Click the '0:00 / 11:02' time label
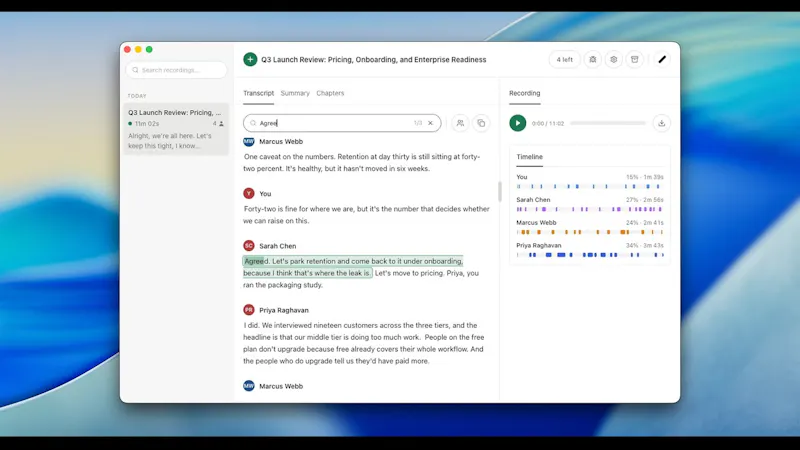This screenshot has width=800, height=450. [547, 123]
